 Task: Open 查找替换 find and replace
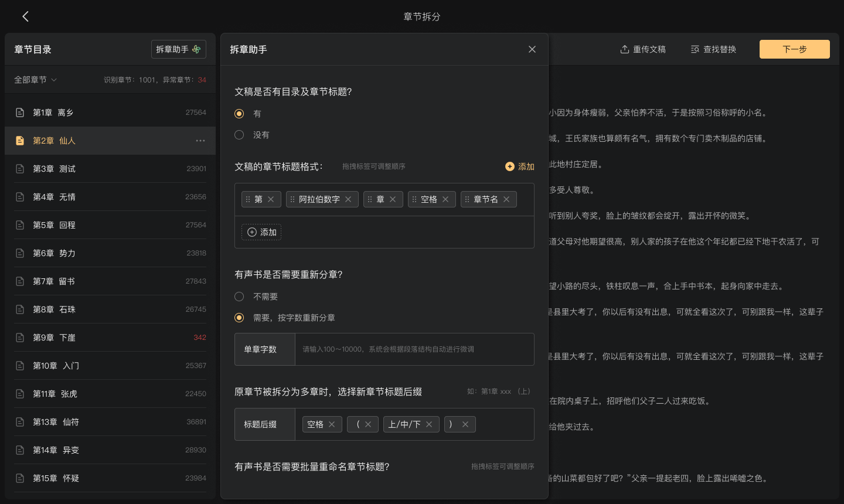tap(713, 49)
